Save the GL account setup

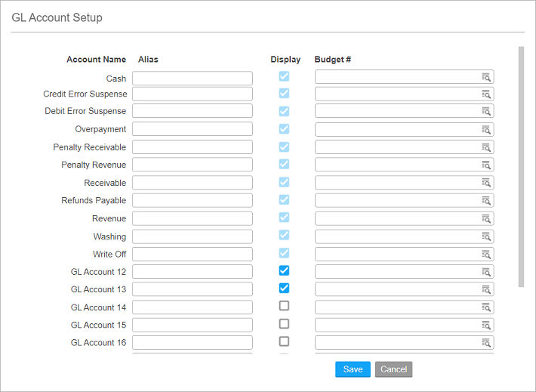click(353, 369)
